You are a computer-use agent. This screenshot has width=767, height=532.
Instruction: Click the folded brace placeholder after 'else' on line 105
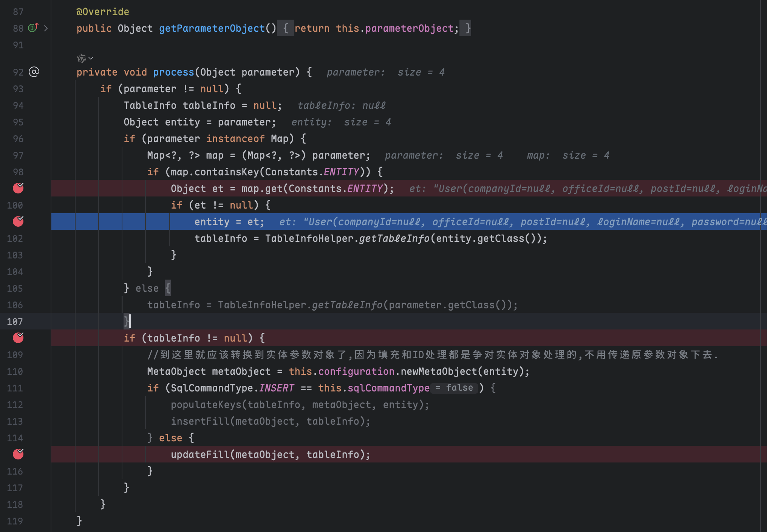click(x=168, y=288)
